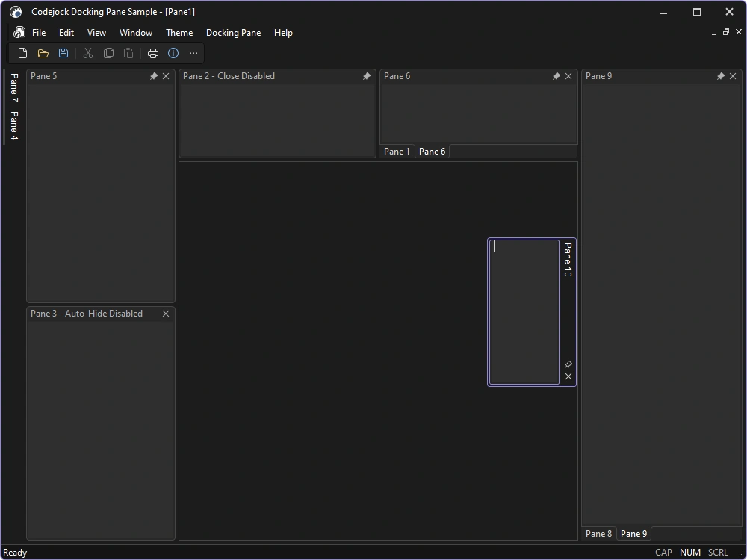The image size is (747, 560).
Task: Click the MDI document icon beside File menu
Action: 19,32
